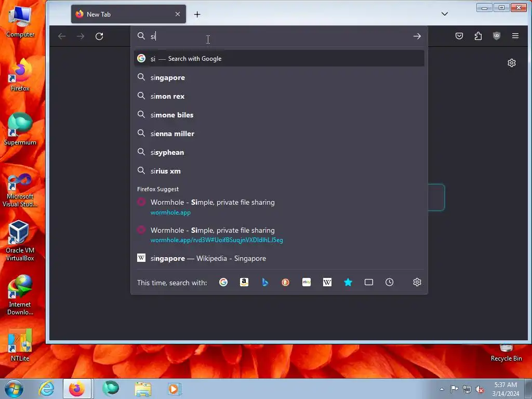
Task: Search with Google one-off icon
Action: click(x=223, y=282)
